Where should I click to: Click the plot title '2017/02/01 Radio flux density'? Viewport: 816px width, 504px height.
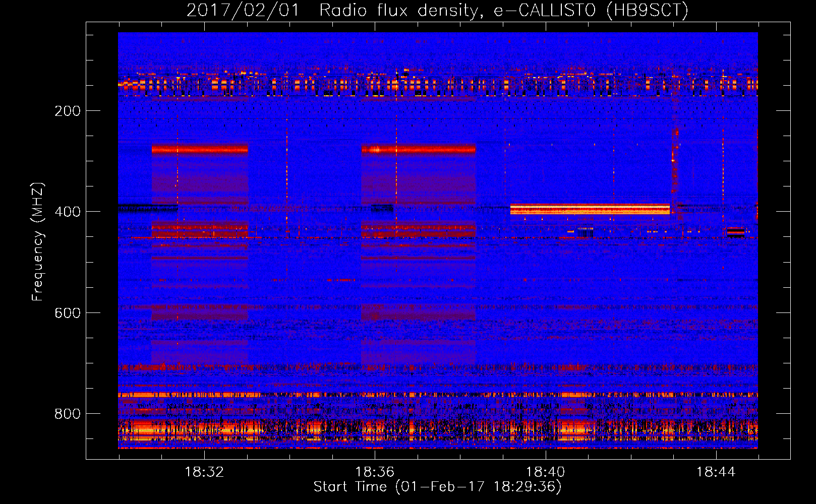437,10
